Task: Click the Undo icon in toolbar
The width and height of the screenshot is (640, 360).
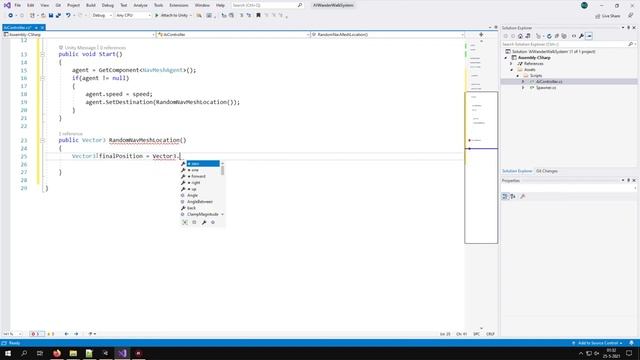Action: pos(68,15)
